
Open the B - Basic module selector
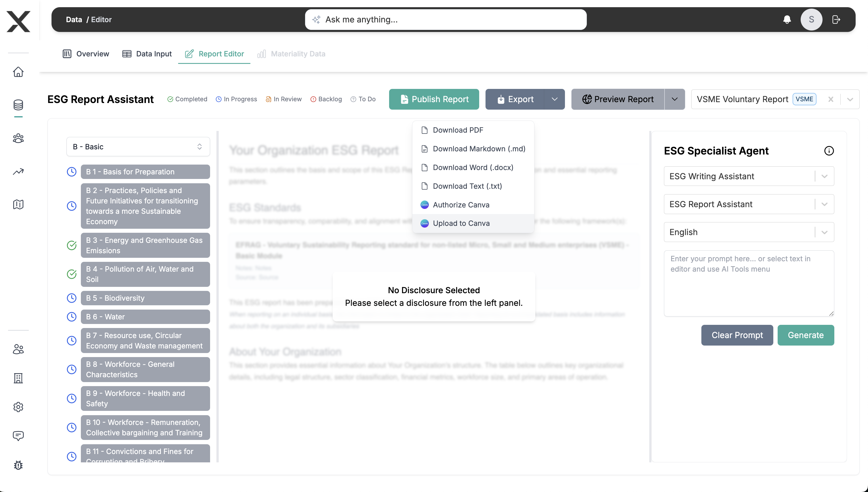tap(138, 146)
